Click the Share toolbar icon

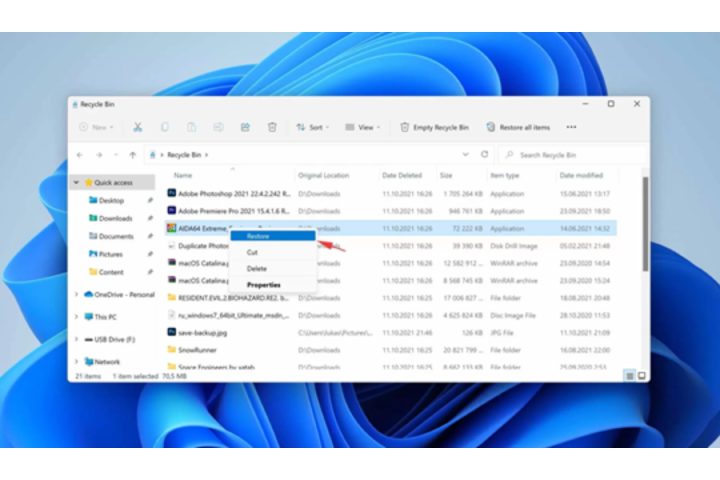click(245, 127)
